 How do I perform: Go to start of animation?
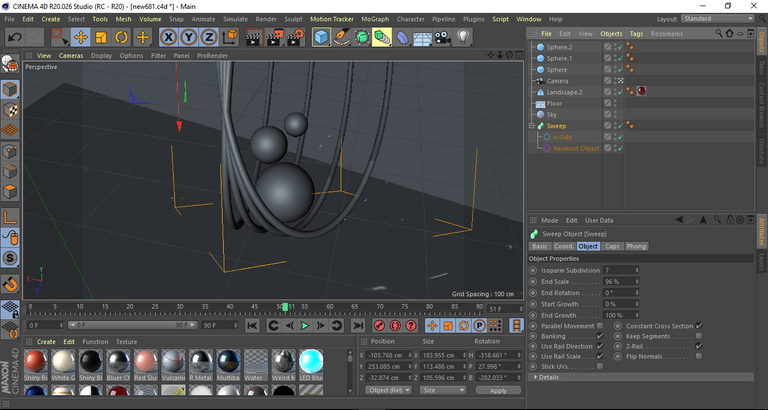point(252,325)
